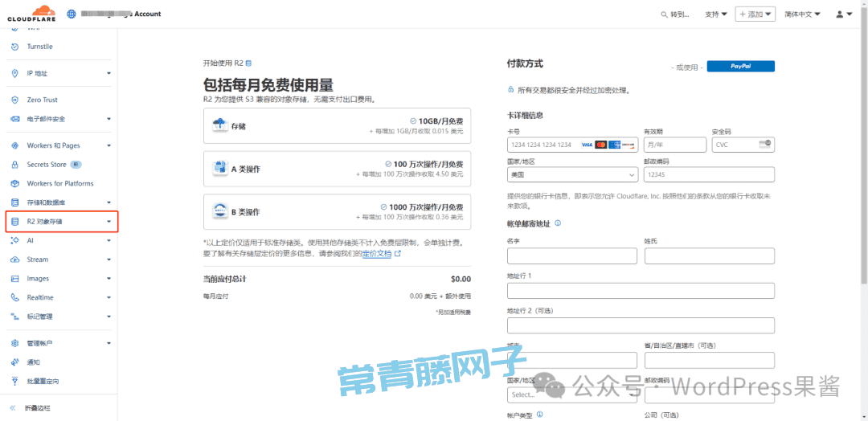Expand the 管理帐户 section arrow
Image resolution: width=868 pixels, height=421 pixels.
[x=109, y=344]
